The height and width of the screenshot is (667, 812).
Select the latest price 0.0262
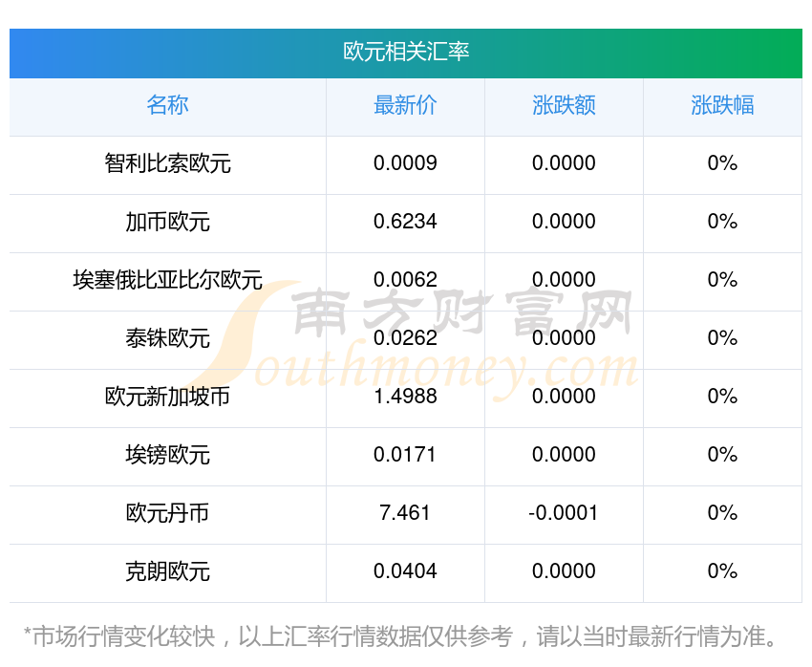405,338
